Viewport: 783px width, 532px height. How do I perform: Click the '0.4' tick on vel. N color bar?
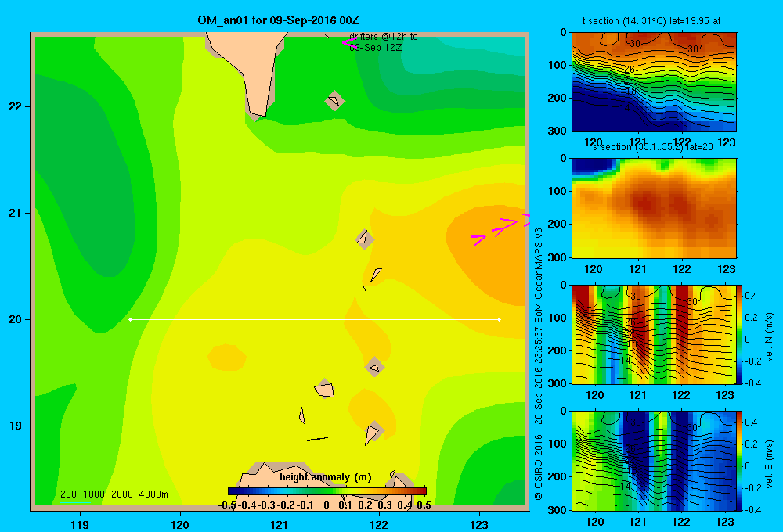pyautogui.click(x=751, y=296)
